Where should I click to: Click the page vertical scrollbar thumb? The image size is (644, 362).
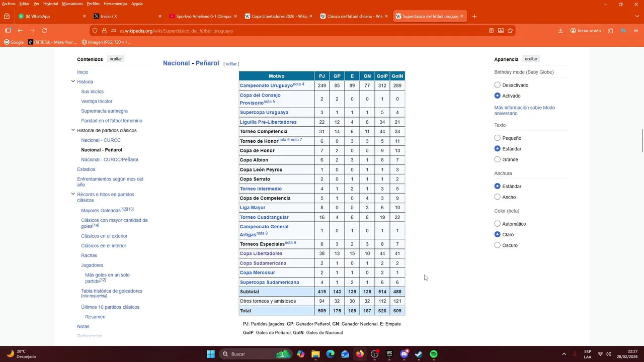641,141
